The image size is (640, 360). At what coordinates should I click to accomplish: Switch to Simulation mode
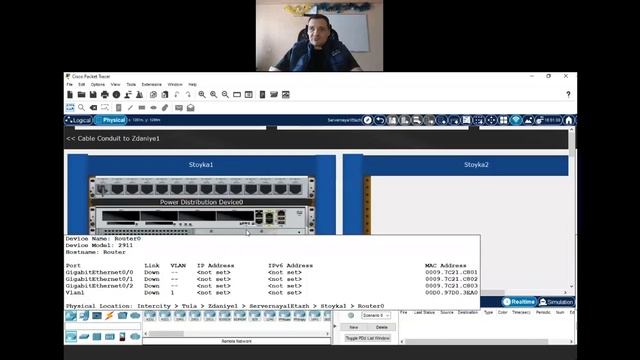556,302
